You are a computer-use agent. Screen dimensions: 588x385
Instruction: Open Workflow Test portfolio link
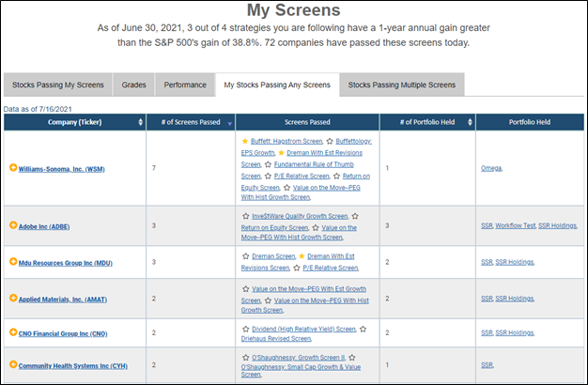coord(516,225)
